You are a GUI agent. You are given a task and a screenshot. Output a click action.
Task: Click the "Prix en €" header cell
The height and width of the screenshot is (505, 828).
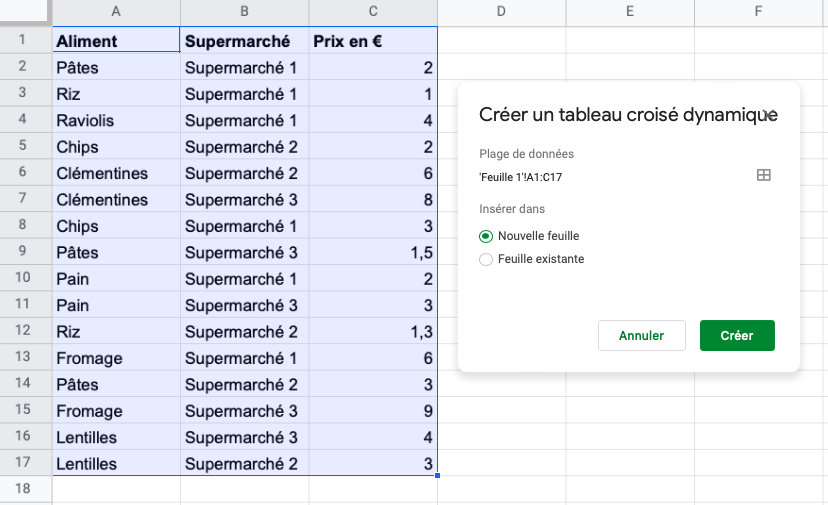[373, 41]
